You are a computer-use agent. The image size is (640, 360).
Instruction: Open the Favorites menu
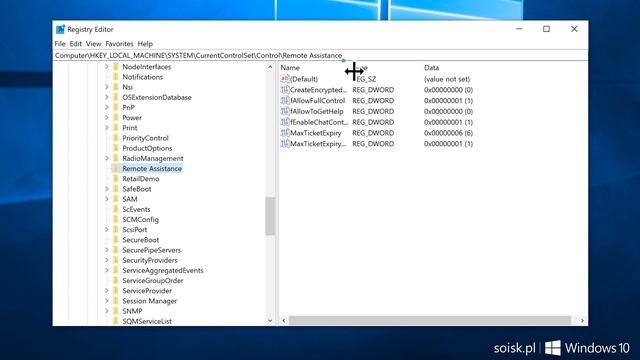point(119,44)
